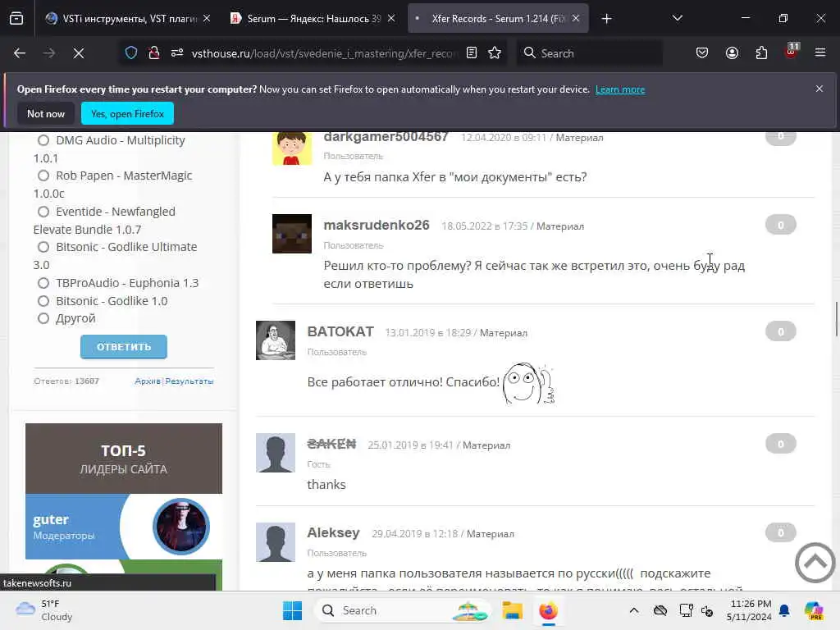Open Pocket save icon
The image size is (840, 630).
(702, 53)
